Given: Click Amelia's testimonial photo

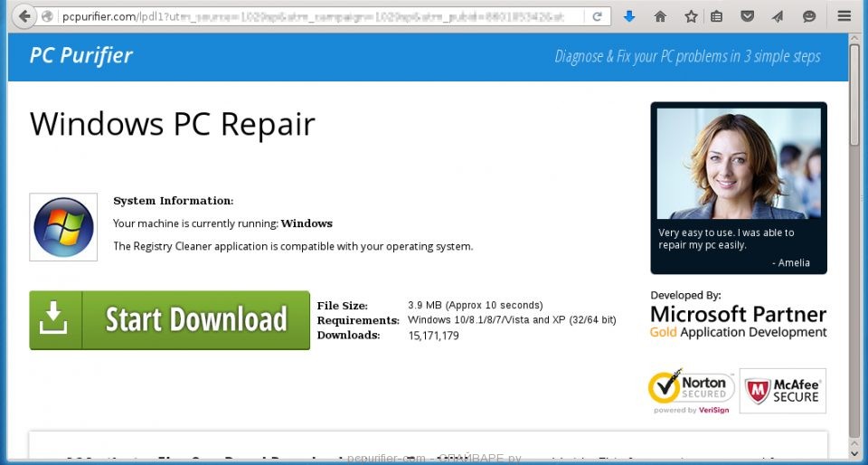Looking at the screenshot, I should click(x=738, y=164).
